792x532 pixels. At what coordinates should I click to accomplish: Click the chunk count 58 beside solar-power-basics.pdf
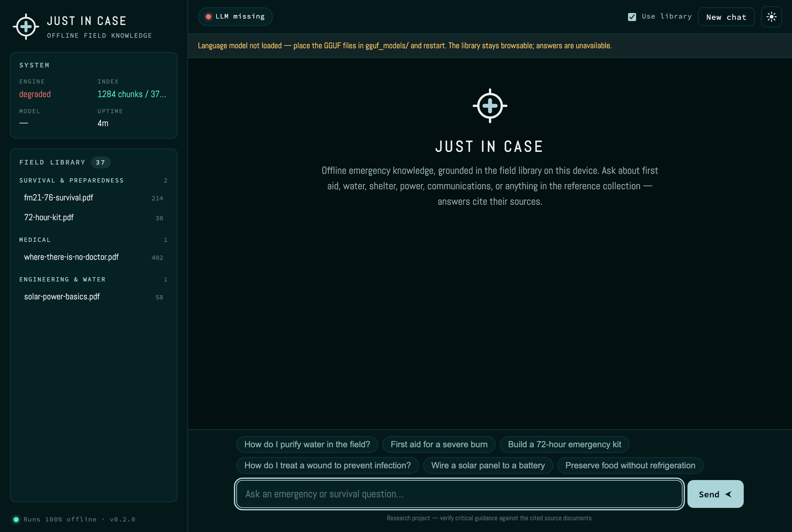click(x=159, y=298)
